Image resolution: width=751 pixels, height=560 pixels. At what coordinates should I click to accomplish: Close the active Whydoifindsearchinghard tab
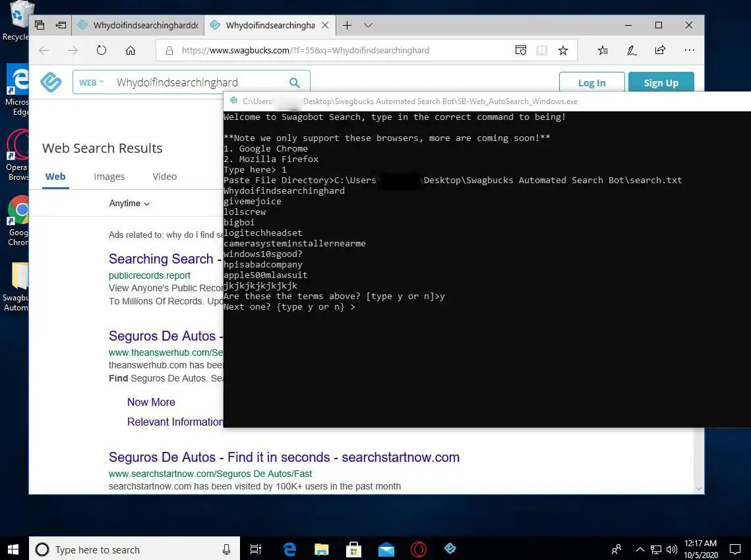(325, 26)
